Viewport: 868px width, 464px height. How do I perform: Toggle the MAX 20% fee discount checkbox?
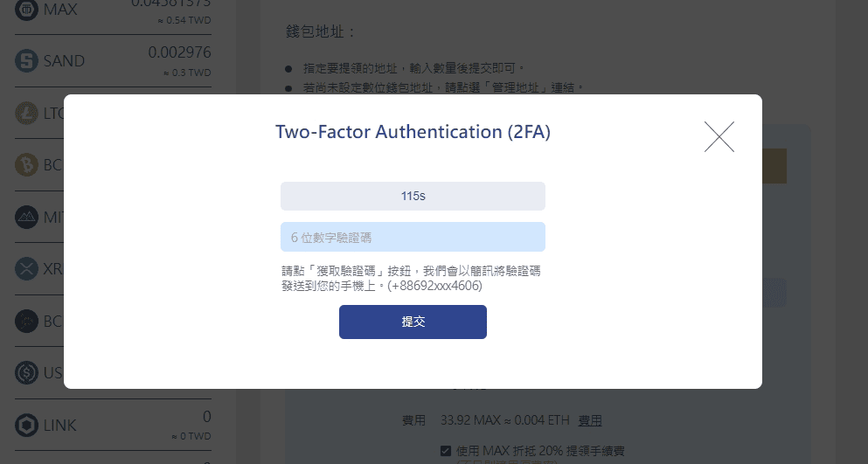[446, 451]
